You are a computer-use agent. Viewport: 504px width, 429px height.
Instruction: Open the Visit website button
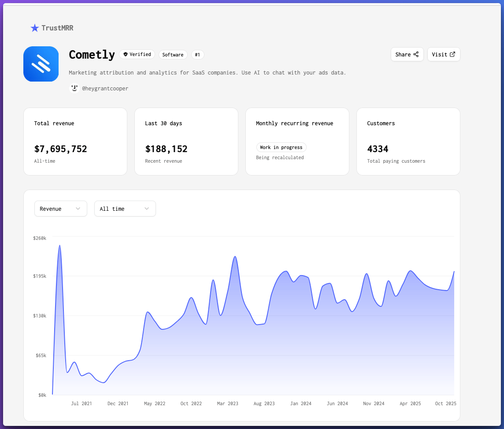(x=444, y=54)
